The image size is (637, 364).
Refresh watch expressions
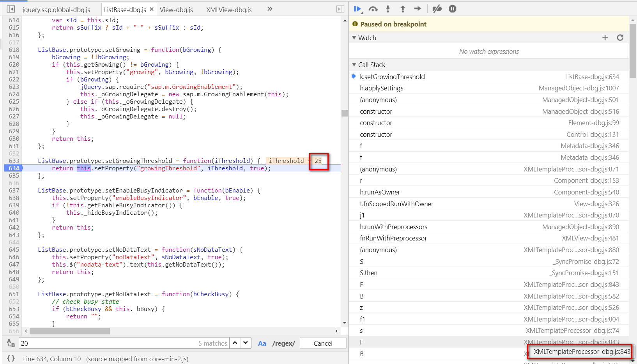[x=620, y=38]
